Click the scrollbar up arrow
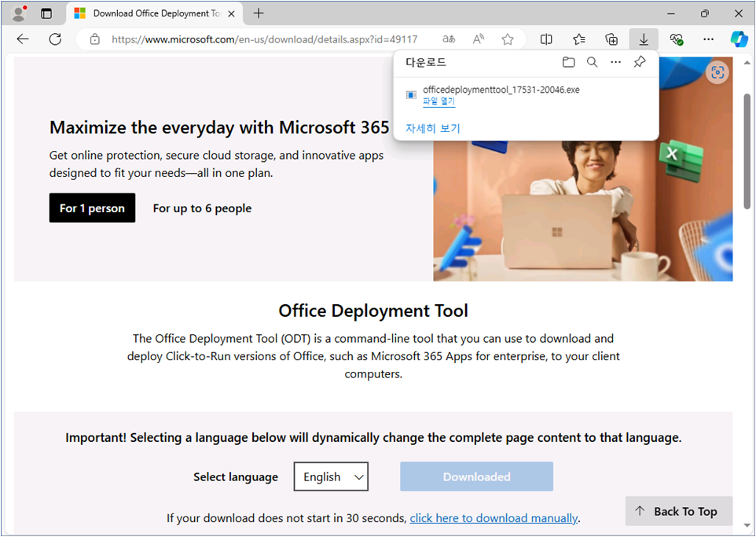 click(747, 63)
